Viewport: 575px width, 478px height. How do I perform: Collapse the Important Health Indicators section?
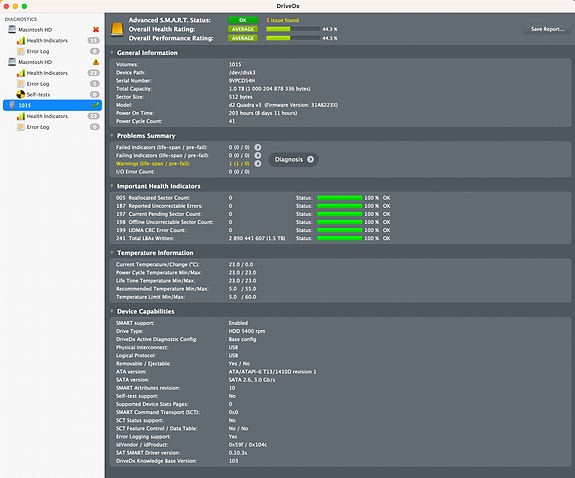tap(112, 186)
